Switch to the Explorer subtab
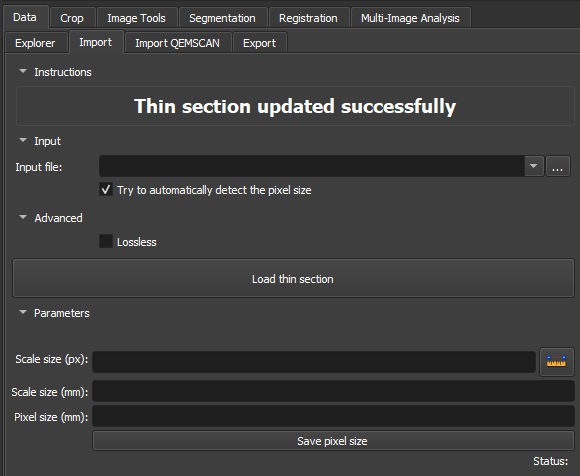 (x=35, y=43)
